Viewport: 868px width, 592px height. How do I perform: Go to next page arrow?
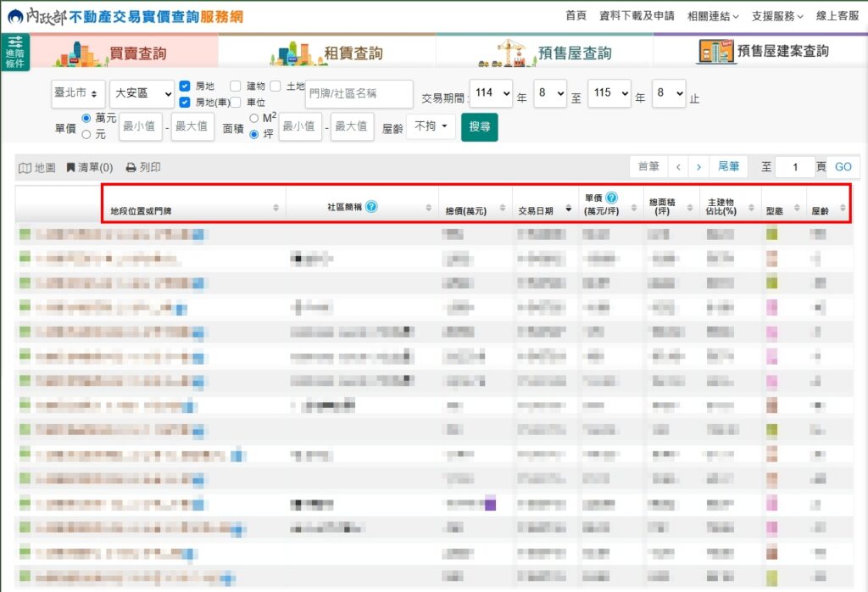pos(698,167)
